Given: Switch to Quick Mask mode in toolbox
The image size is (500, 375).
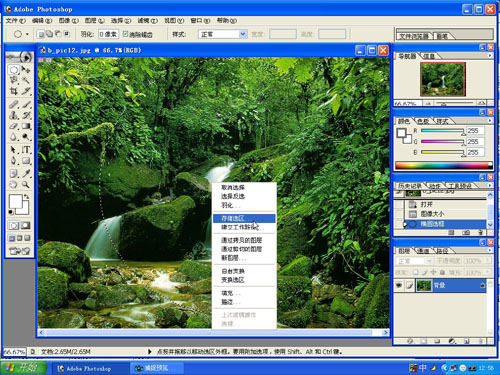Looking at the screenshot, I should coord(26,226).
